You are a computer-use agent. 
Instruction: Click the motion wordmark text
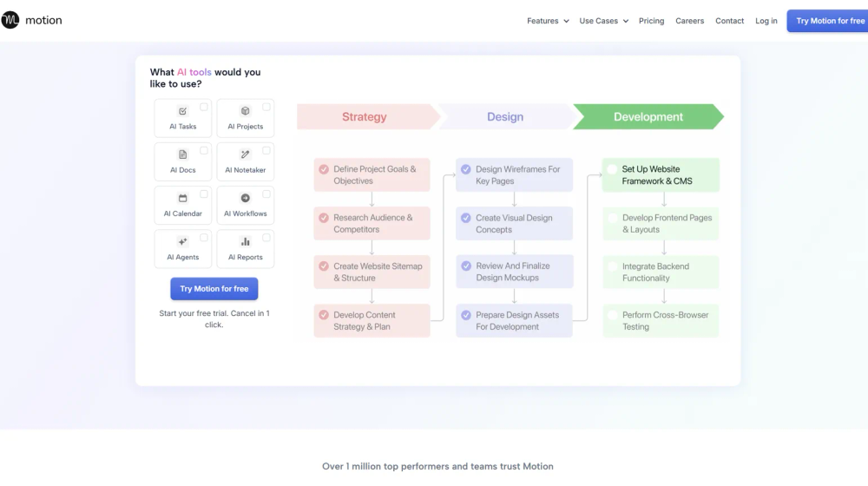click(43, 21)
